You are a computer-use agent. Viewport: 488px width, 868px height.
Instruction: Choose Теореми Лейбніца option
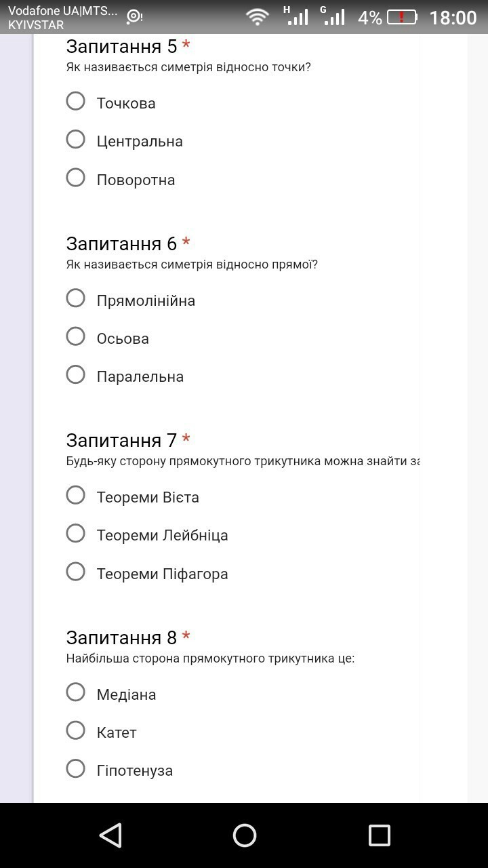[76, 534]
